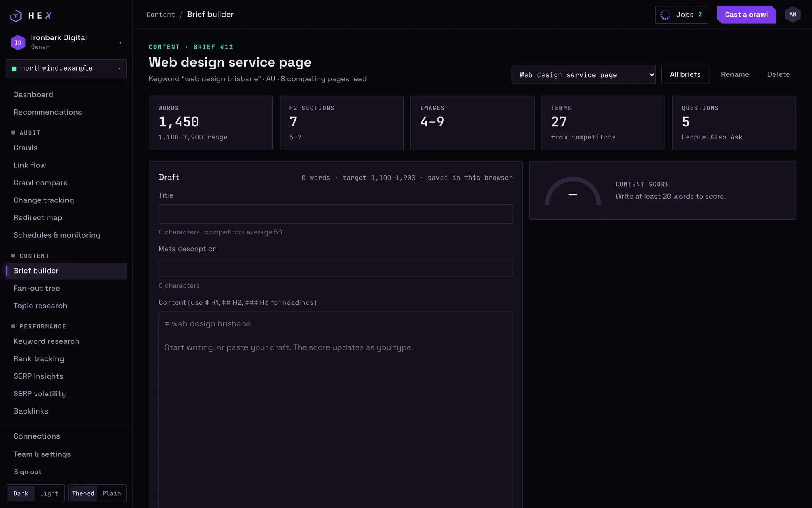
Task: Select the Themed style option
Action: click(83, 493)
